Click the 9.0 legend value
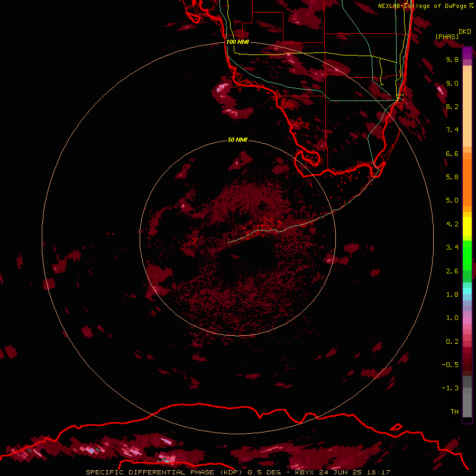 tap(452, 83)
